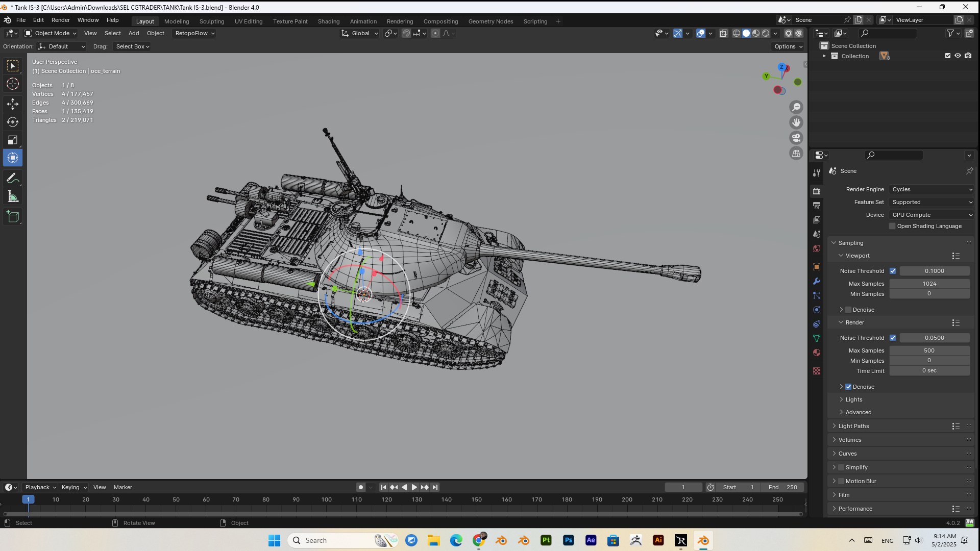The image size is (980, 551).
Task: Activate the Move tool
Action: pos(13,104)
